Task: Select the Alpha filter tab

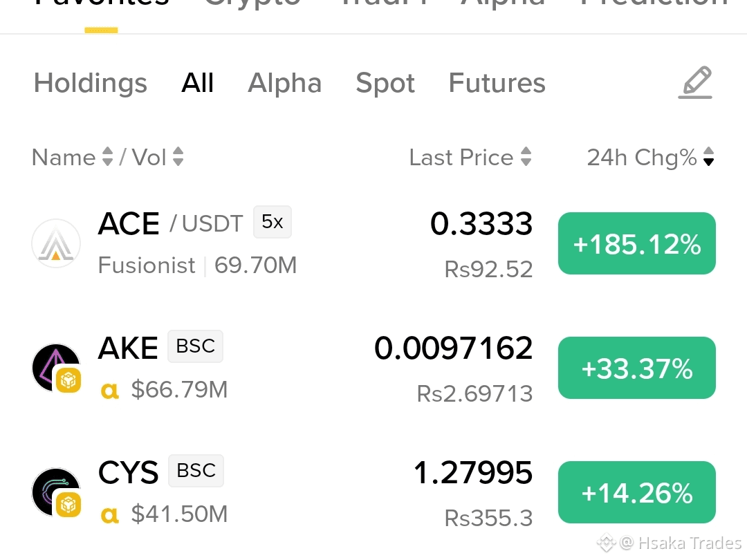Action: click(x=284, y=83)
